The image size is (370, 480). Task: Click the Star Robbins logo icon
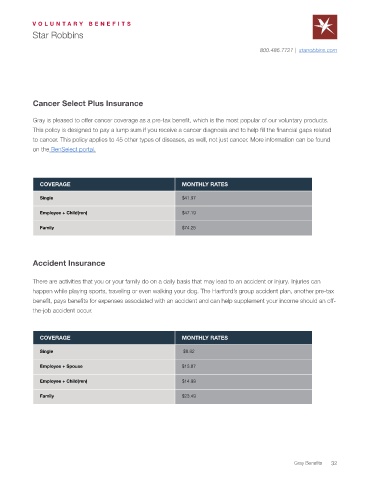click(325, 27)
